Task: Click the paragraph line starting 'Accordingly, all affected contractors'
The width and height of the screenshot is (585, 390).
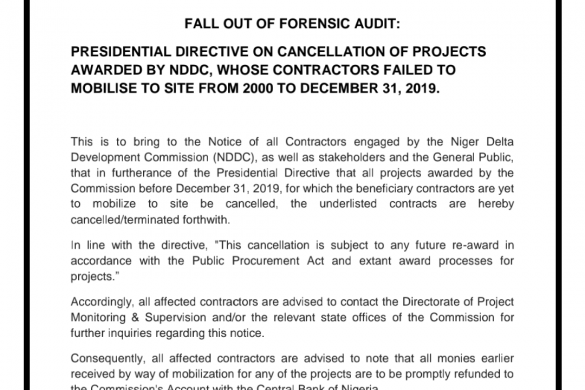Action: pyautogui.click(x=292, y=302)
